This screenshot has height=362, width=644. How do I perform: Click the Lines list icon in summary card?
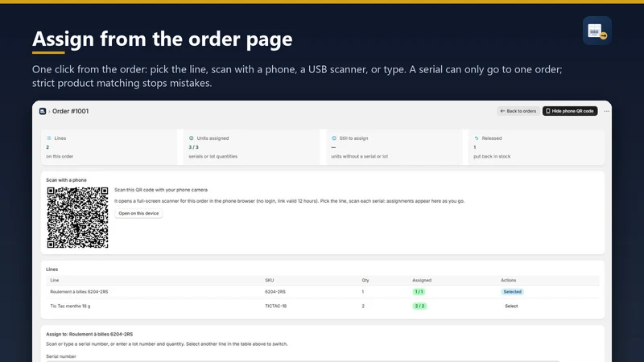(49, 138)
